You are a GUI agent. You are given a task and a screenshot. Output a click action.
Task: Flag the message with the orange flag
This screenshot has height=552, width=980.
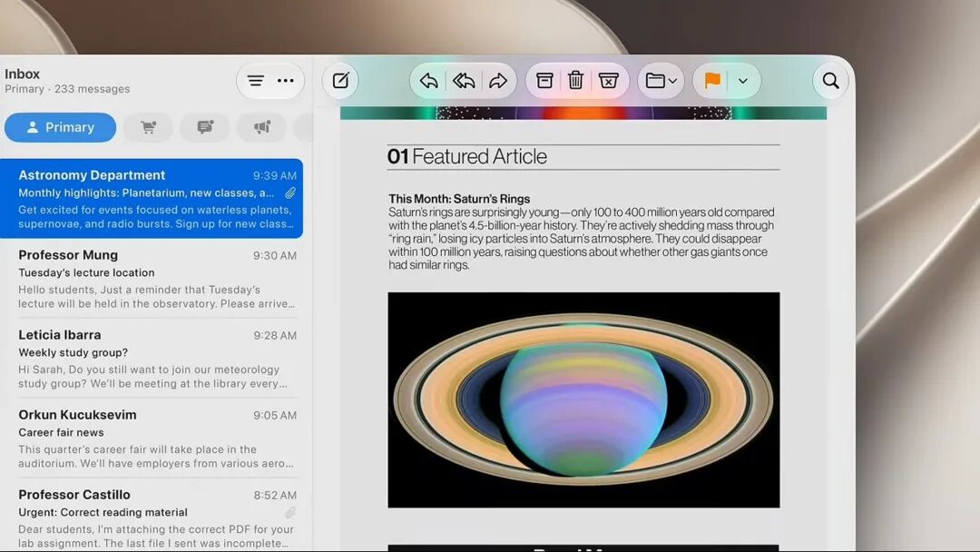point(712,81)
